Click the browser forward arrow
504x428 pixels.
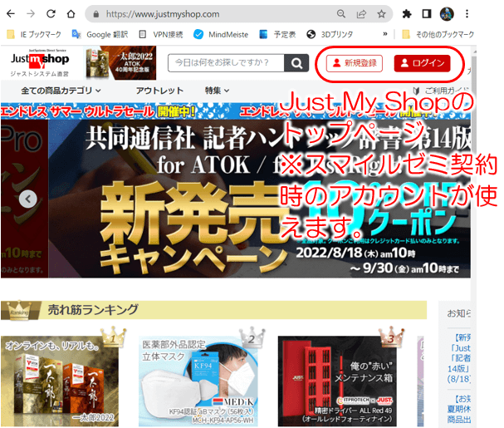point(31,14)
